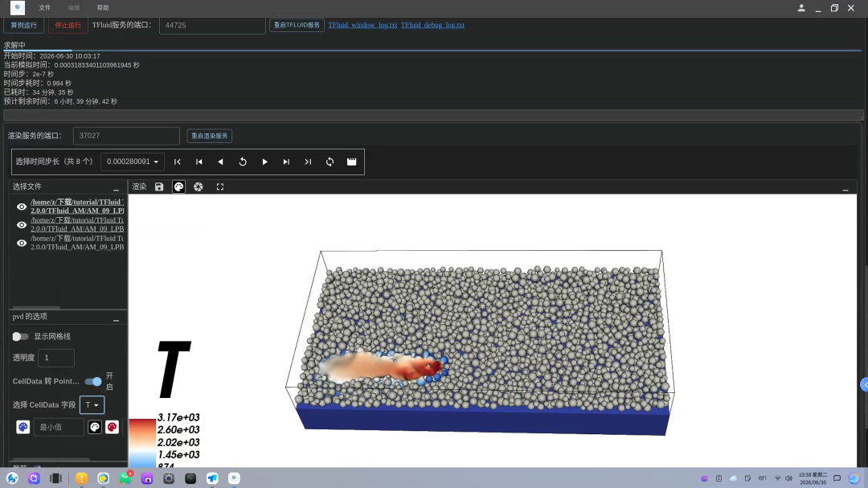Click Wi-Fi icon in system tray

[777, 478]
